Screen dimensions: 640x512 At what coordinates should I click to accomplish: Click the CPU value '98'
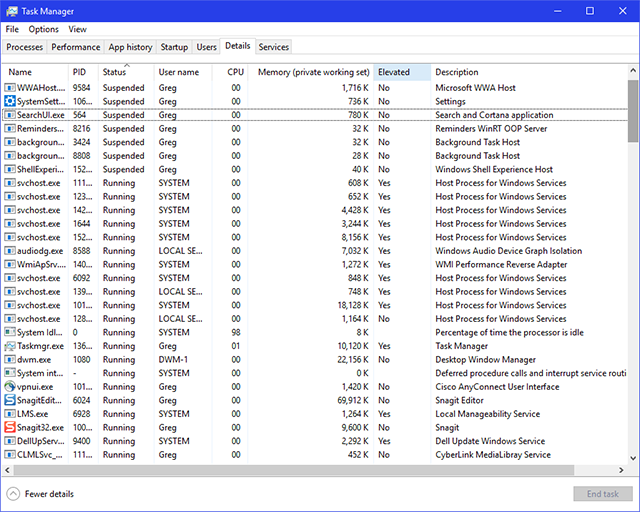coord(236,332)
